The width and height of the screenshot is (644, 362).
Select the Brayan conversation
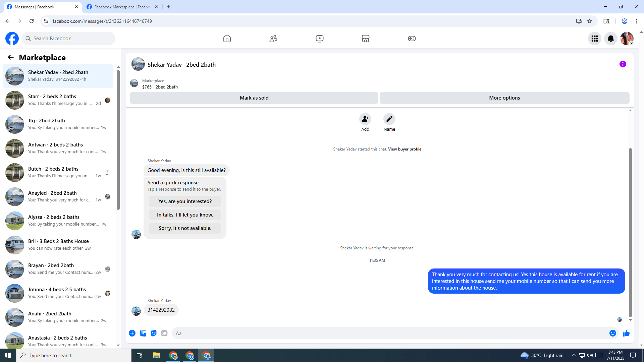coord(58,269)
